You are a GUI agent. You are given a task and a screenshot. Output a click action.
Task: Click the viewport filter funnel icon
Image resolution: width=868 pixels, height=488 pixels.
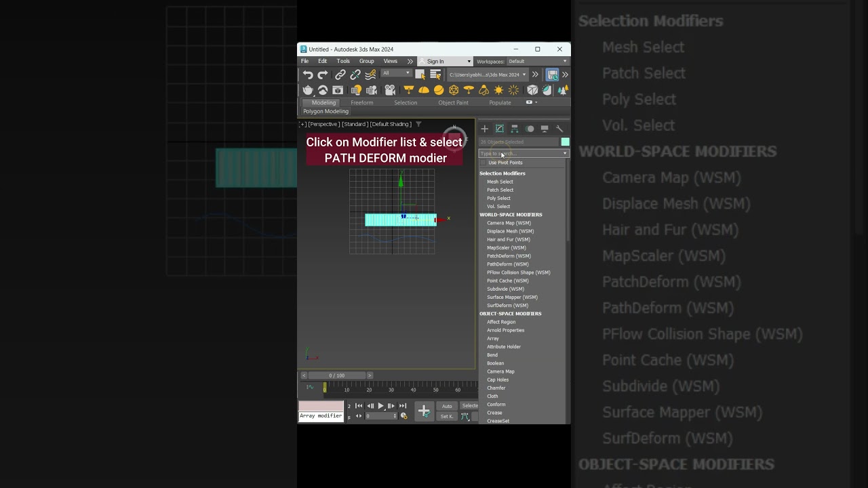(x=418, y=124)
